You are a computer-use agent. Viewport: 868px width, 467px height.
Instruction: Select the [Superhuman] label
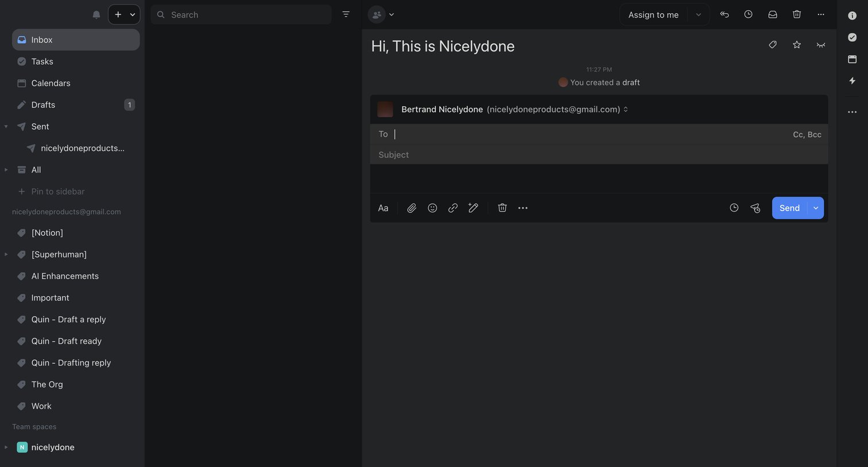(x=76, y=254)
